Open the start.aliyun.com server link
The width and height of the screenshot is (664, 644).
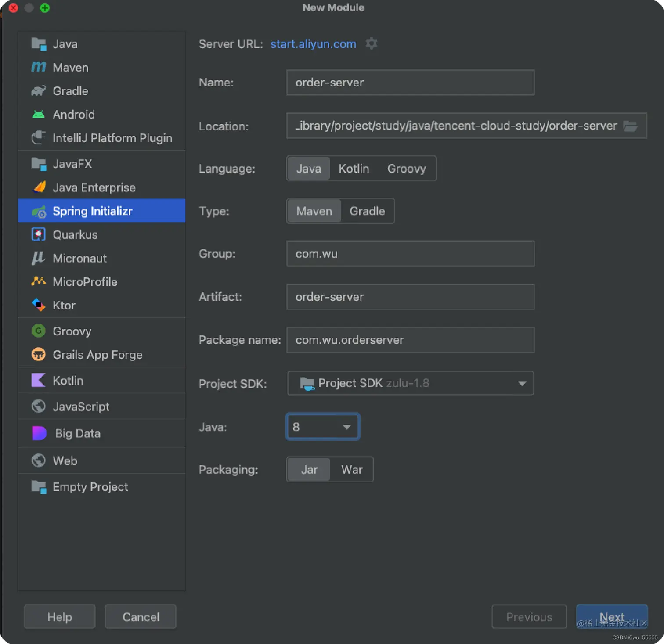point(313,44)
